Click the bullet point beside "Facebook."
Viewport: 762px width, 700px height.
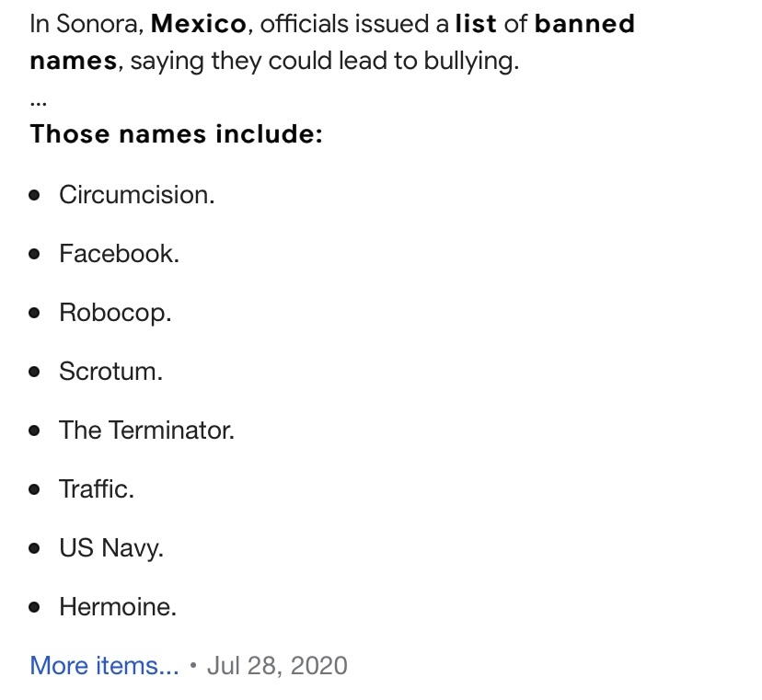click(x=34, y=254)
